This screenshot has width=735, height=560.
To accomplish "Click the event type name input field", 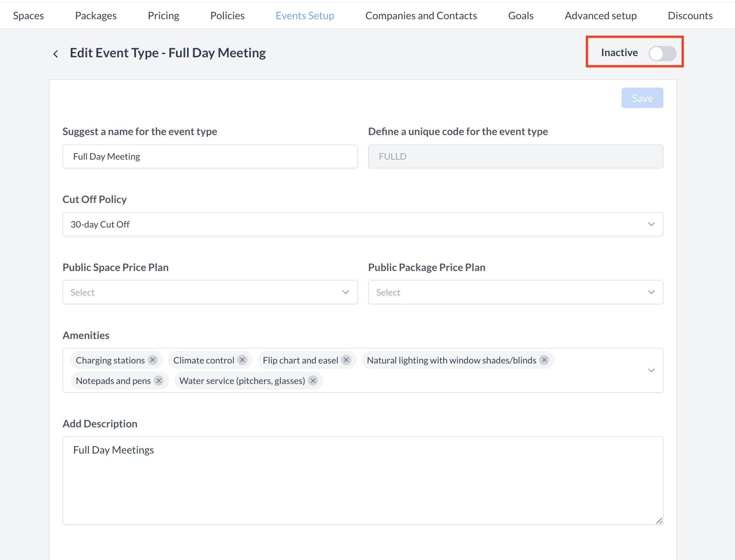I will pos(210,156).
